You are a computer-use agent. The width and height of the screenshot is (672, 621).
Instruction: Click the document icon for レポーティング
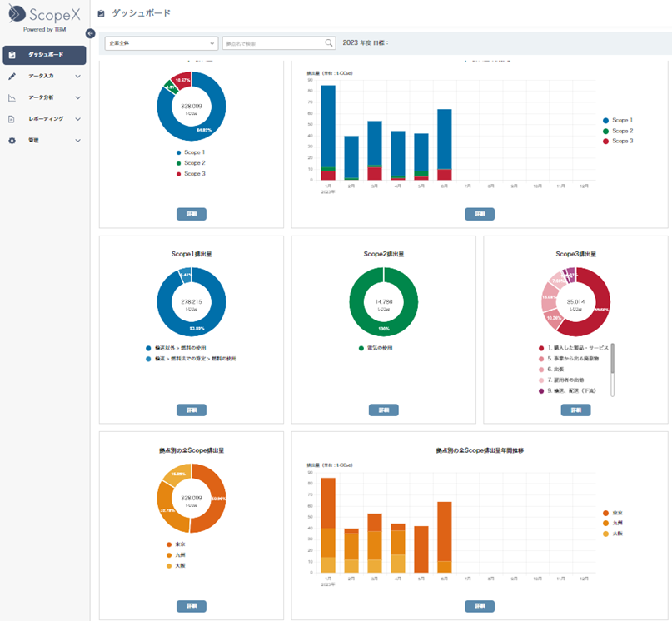point(12,119)
